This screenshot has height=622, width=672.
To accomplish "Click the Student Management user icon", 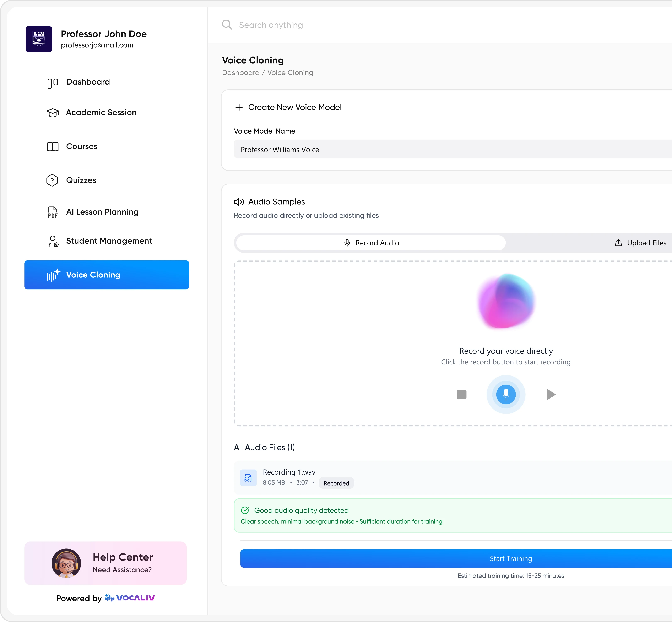I will click(53, 241).
